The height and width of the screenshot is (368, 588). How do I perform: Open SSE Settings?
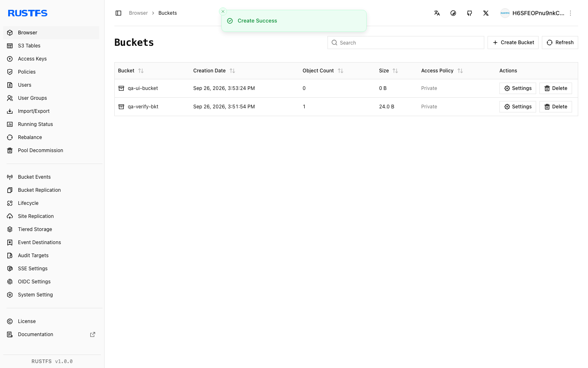click(51, 269)
